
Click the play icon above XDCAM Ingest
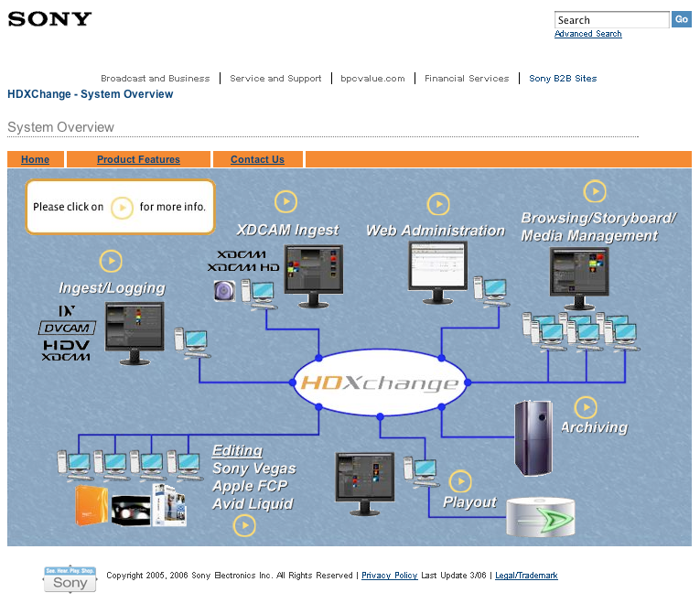(285, 201)
